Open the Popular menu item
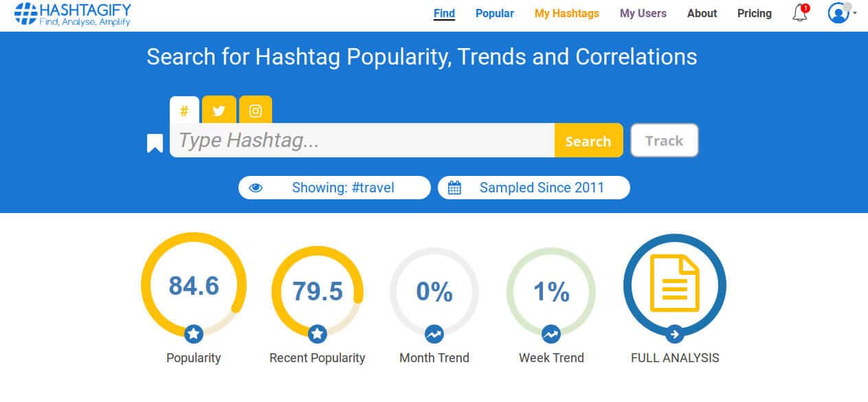This screenshot has height=402, width=868. click(494, 13)
